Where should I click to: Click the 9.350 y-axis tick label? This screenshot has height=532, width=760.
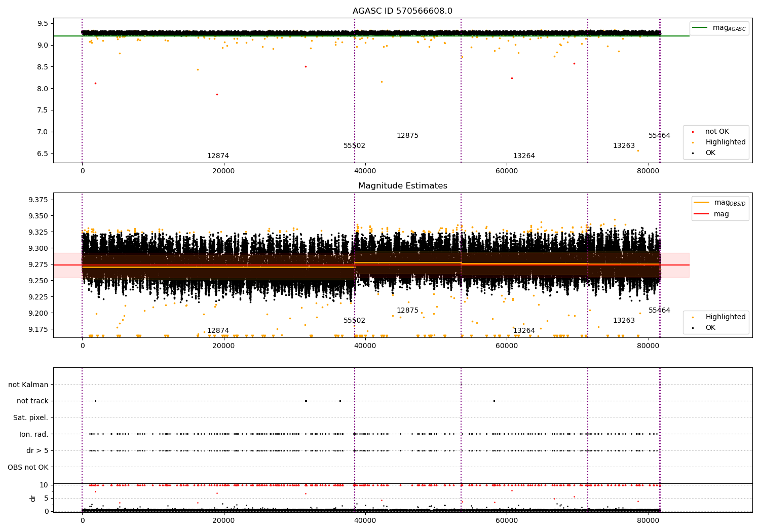[39, 216]
